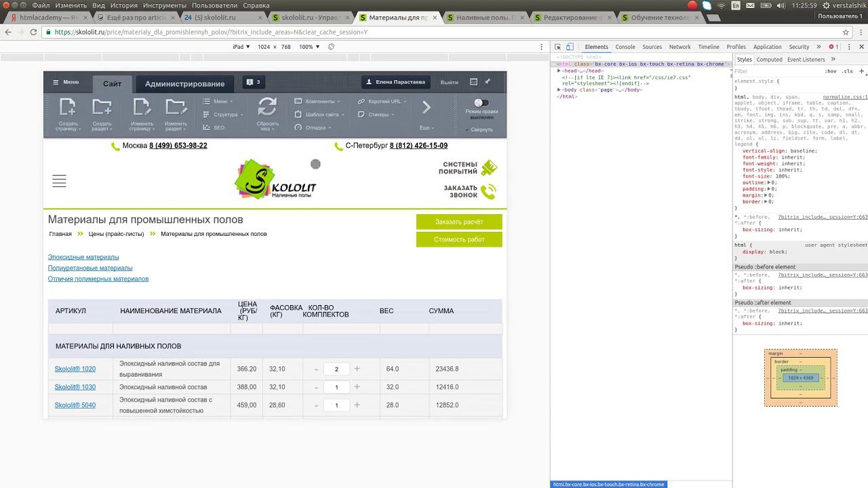Screen dimensions: 868x488
Task: Open the Network tab in DevTools
Action: (x=679, y=47)
